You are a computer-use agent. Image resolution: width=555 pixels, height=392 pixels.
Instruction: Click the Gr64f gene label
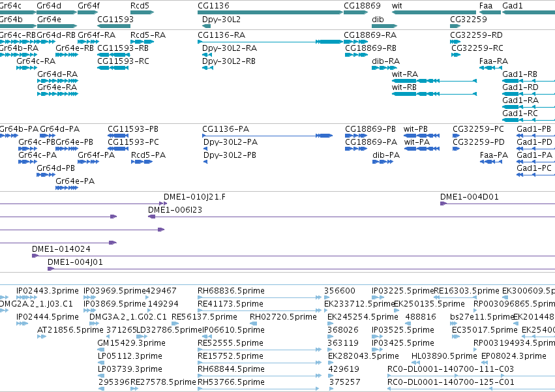89,6
